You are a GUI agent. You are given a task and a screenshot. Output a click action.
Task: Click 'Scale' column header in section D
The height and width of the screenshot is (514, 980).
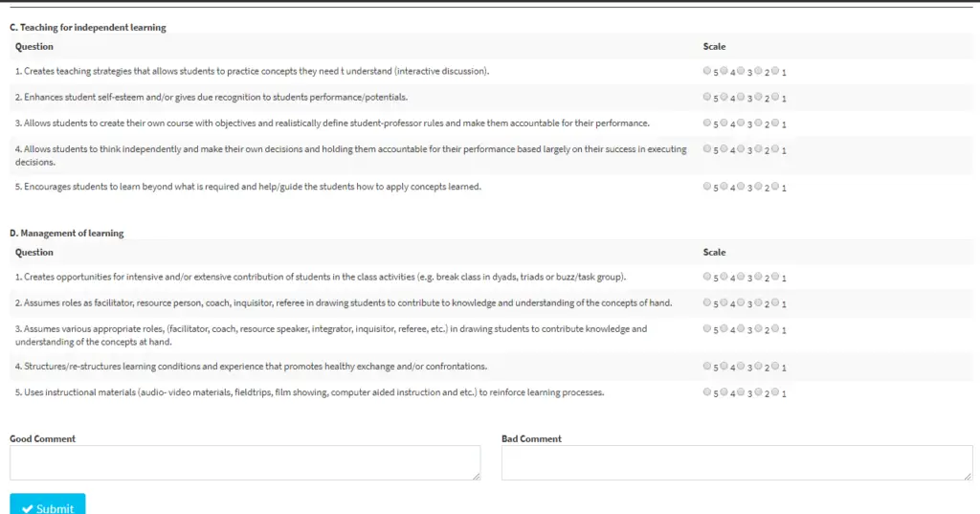point(714,252)
